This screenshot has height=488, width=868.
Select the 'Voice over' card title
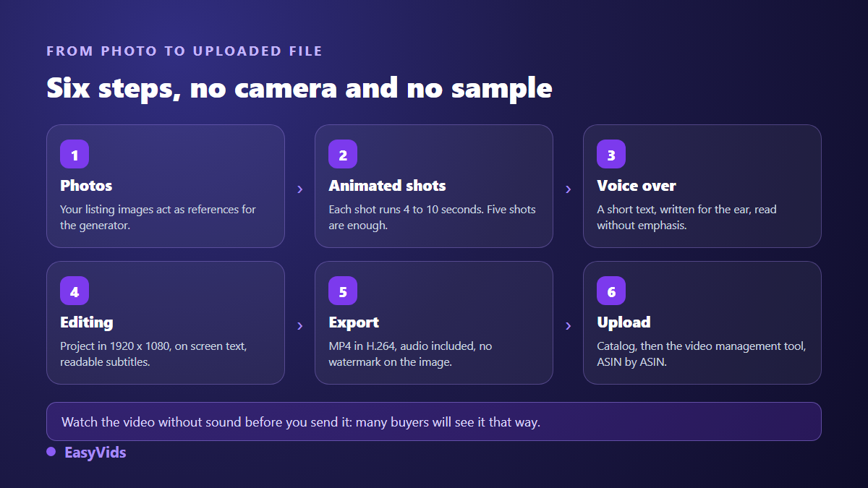pyautogui.click(x=637, y=186)
